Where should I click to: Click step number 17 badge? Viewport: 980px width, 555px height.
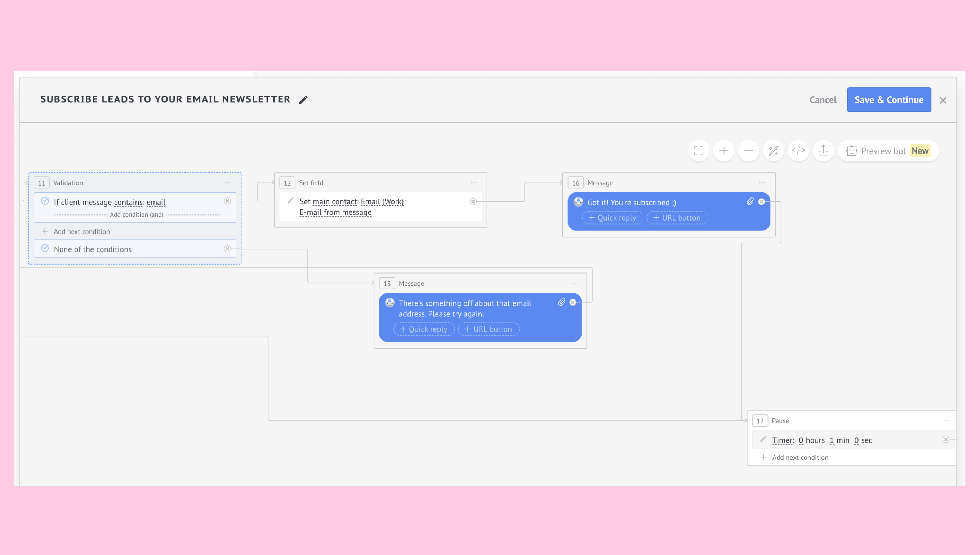[x=760, y=421]
